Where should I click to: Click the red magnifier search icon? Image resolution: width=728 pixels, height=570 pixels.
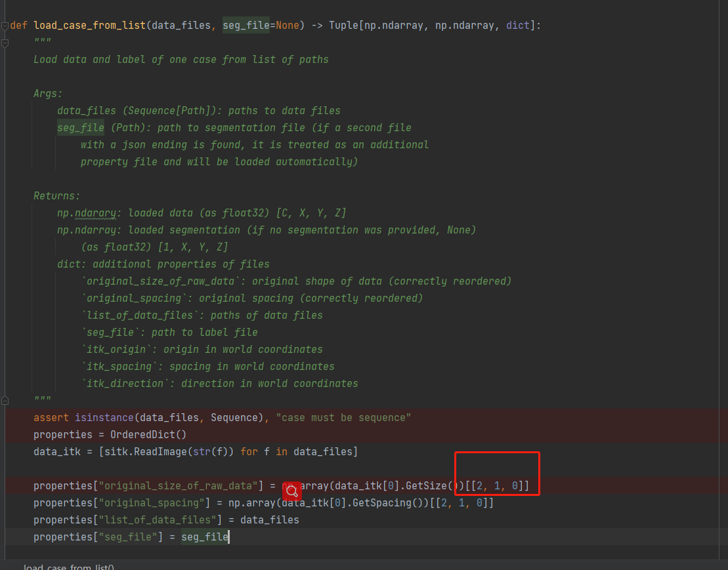click(x=292, y=491)
